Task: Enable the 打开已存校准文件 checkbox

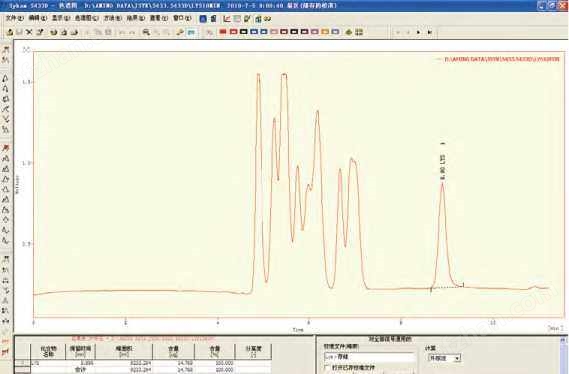Action: tap(327, 368)
